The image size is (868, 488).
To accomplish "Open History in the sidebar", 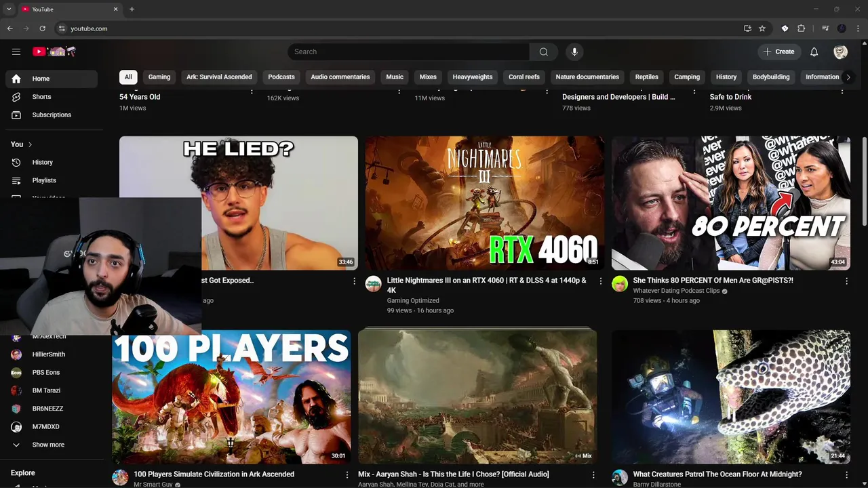I will click(x=52, y=163).
